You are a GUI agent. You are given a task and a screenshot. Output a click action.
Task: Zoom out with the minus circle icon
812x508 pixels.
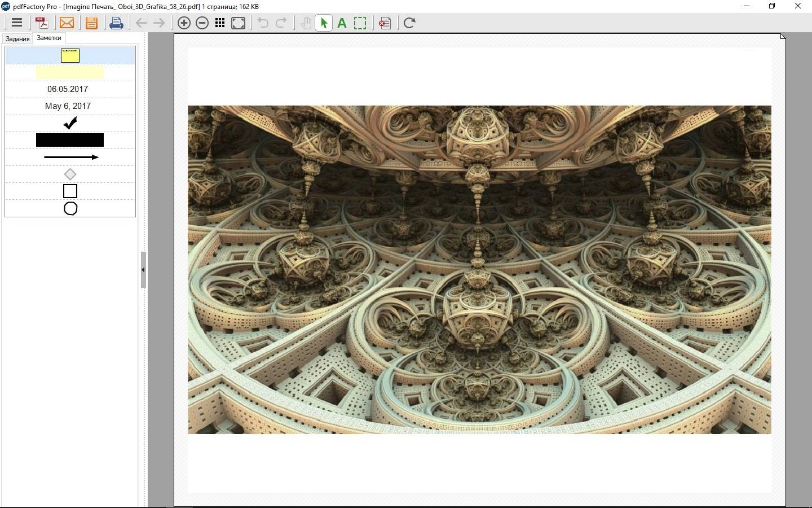pos(202,23)
